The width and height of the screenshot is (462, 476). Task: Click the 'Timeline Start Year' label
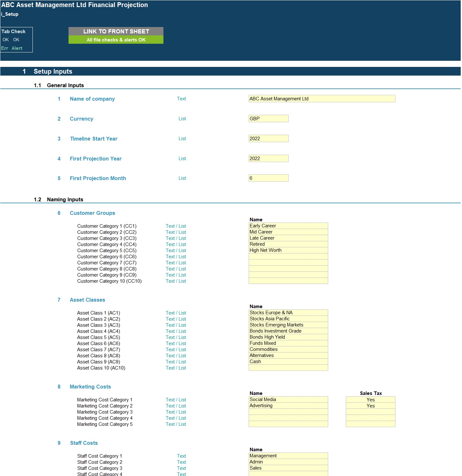tap(94, 139)
